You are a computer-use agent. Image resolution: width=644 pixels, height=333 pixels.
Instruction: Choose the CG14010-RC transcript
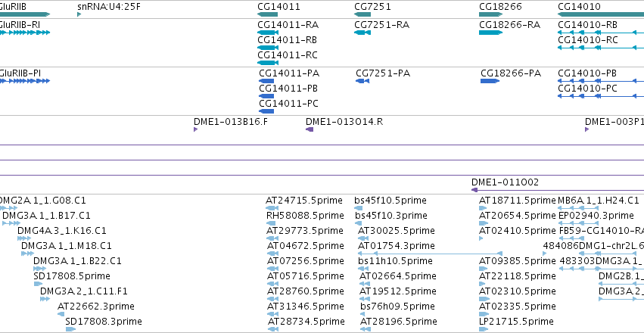click(x=600, y=48)
